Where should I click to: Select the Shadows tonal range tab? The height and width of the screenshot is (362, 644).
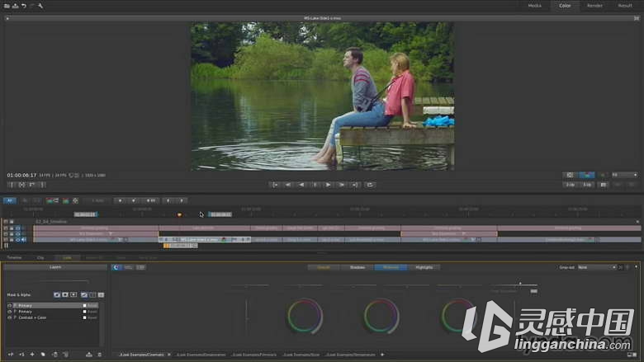[x=357, y=267]
